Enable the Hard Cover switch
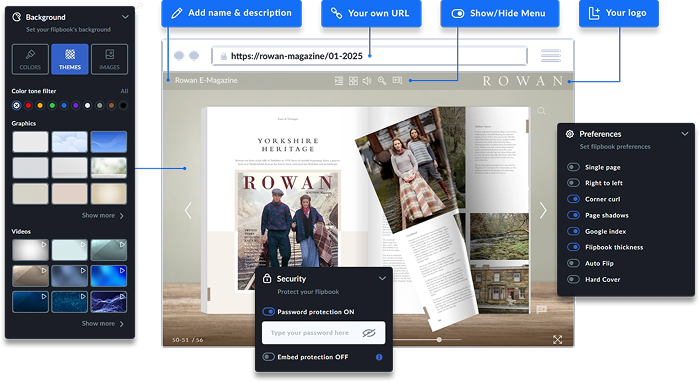Viewport: 700px width, 382px height. [x=573, y=279]
